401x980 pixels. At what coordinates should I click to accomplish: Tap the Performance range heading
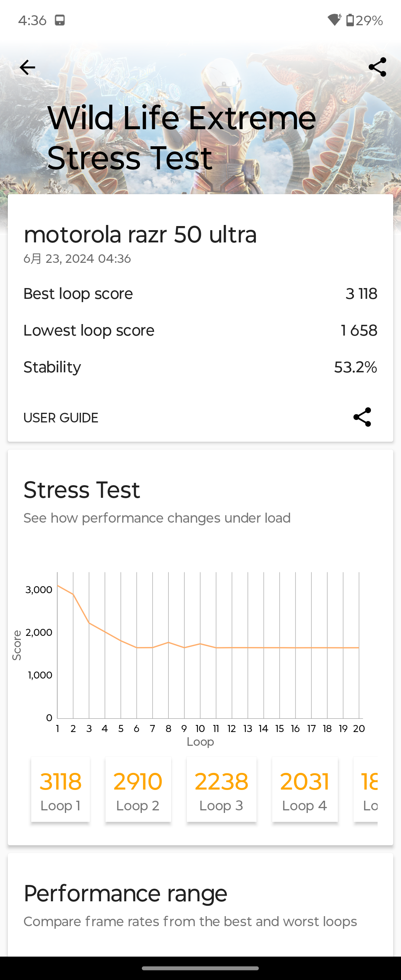tap(125, 894)
